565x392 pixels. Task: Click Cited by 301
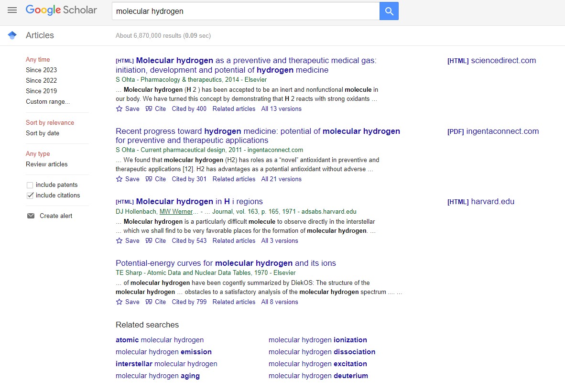coord(189,179)
